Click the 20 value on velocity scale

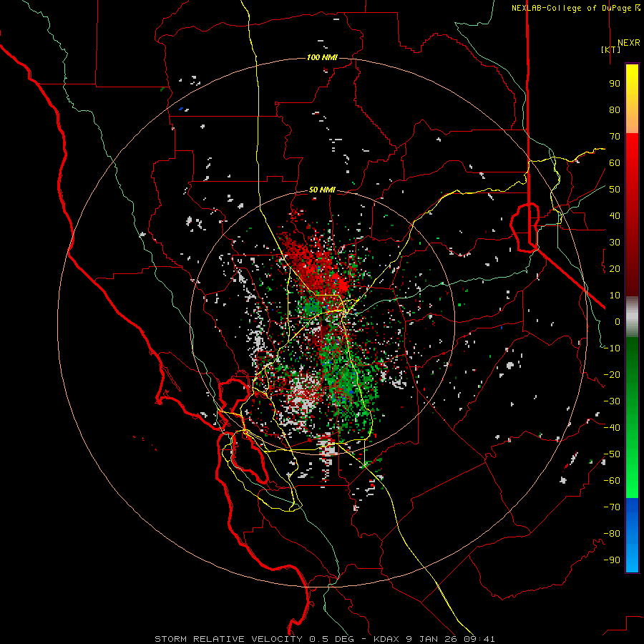(615, 268)
